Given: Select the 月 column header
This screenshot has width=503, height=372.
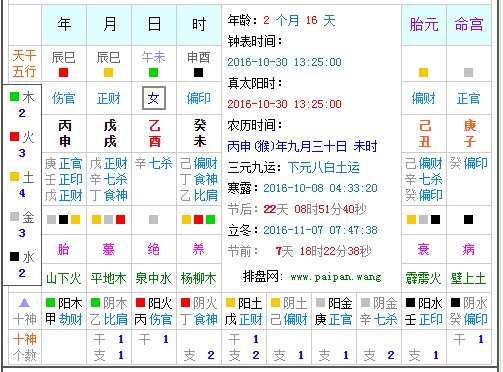Looking at the screenshot, I should [109, 25].
